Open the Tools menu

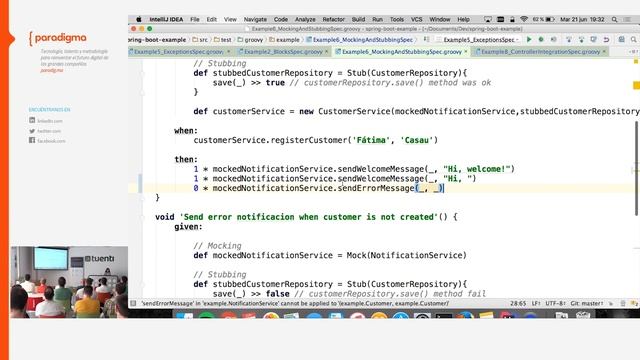pos(396,19)
